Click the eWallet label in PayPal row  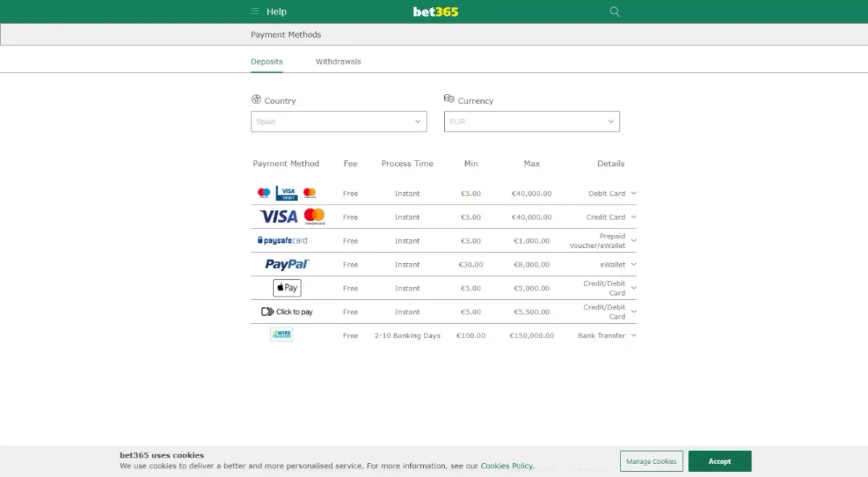tap(613, 265)
